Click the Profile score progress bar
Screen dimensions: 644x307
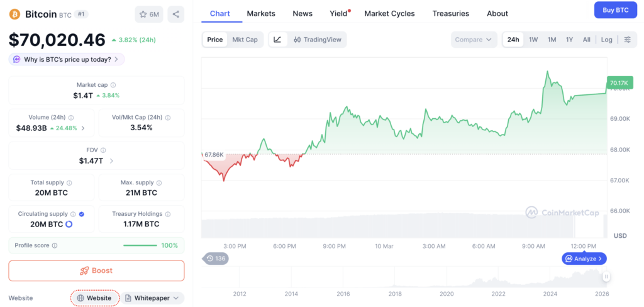140,245
